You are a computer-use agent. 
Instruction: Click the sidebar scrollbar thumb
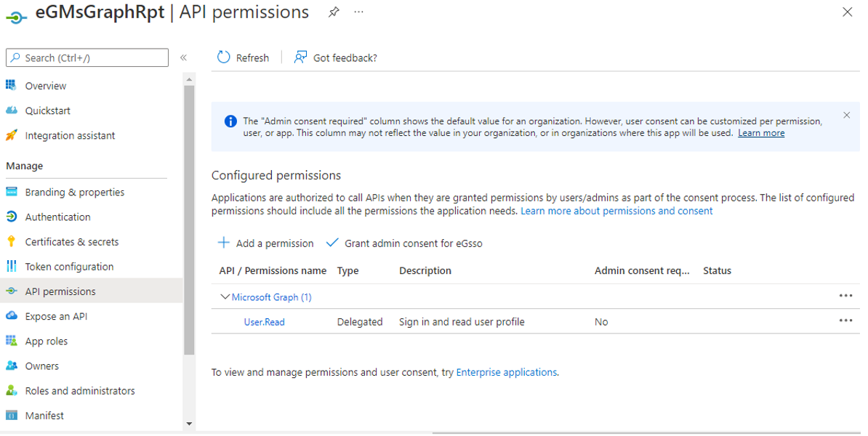[x=189, y=219]
